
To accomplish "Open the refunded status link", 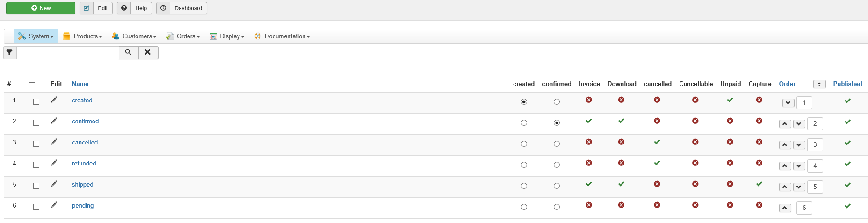I will point(84,163).
